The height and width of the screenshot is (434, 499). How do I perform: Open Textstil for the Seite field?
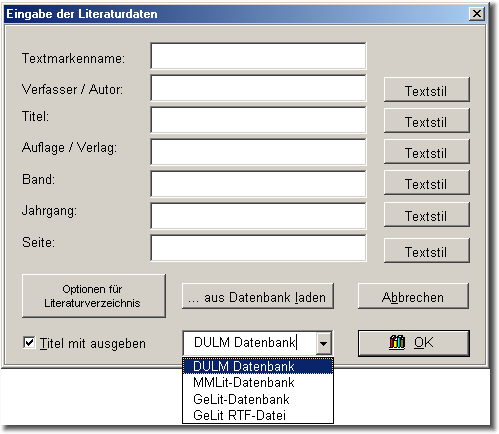[427, 251]
